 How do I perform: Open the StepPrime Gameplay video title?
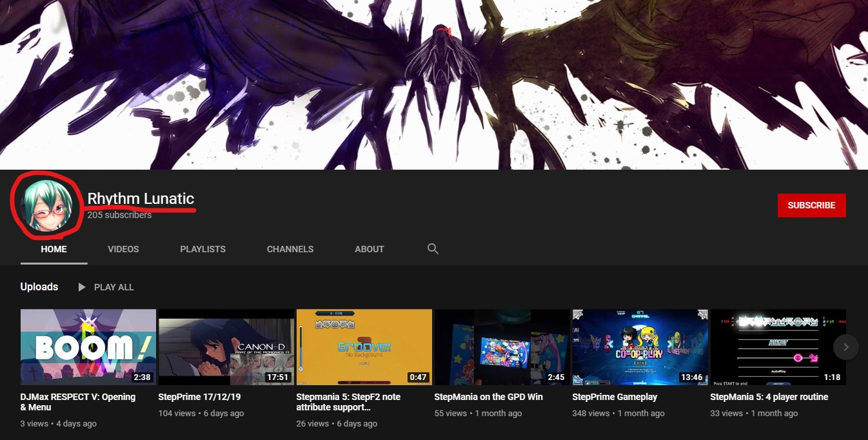tap(615, 397)
